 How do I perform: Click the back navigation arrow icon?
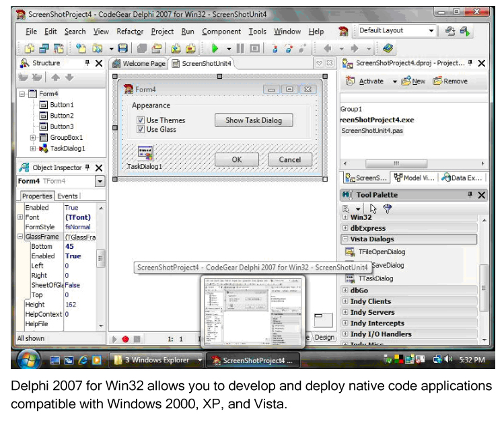coord(328,48)
